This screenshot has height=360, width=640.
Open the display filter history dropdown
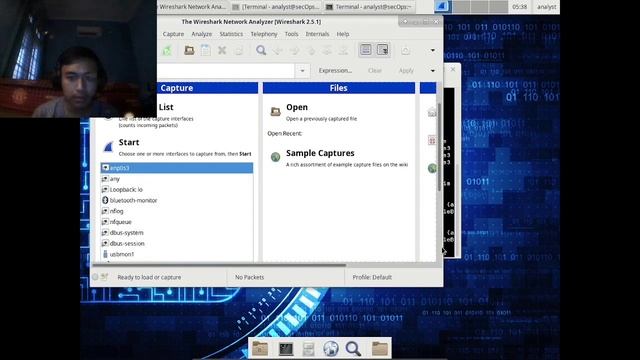[302, 71]
